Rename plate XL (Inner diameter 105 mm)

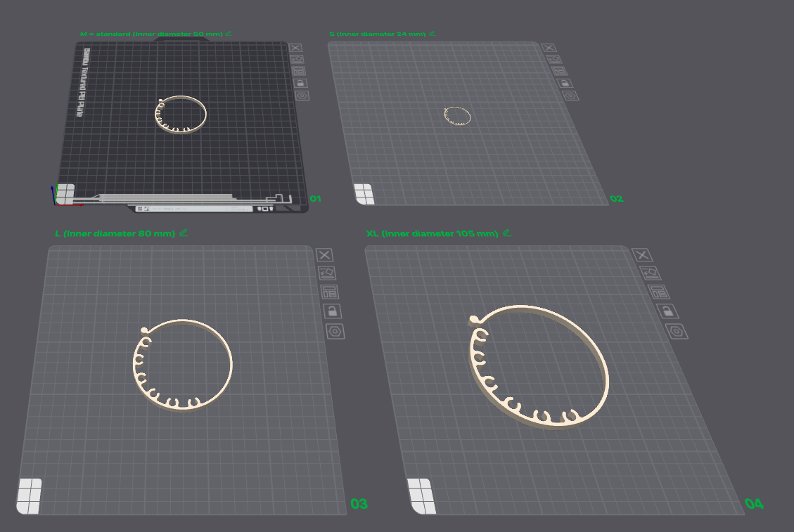pos(507,233)
